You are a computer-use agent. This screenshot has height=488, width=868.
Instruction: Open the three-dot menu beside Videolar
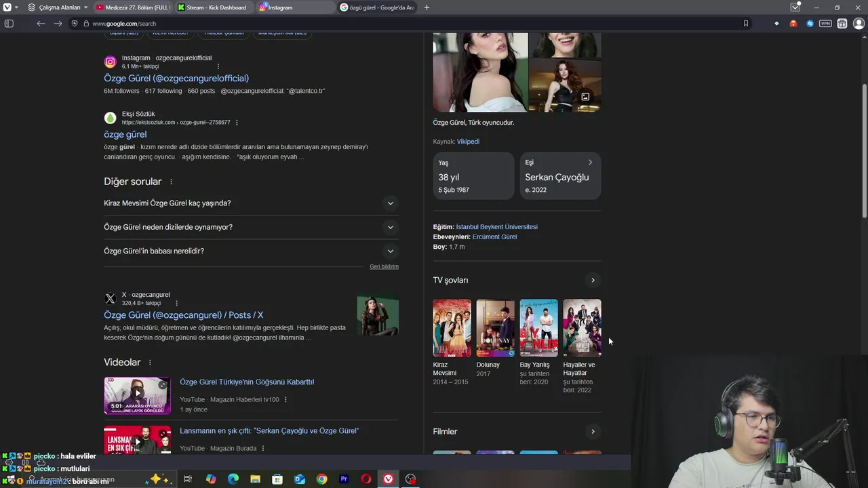click(x=150, y=363)
